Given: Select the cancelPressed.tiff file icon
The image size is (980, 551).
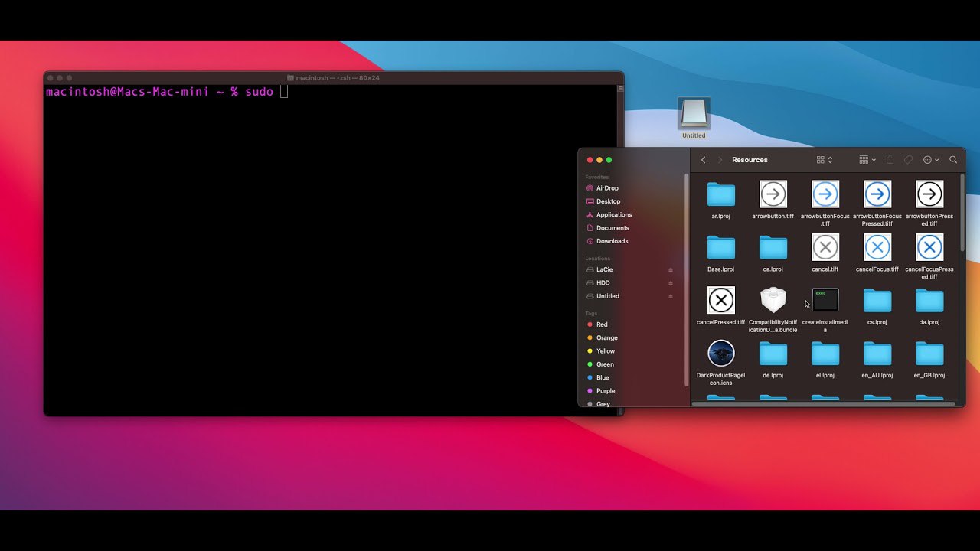Looking at the screenshot, I should [720, 300].
